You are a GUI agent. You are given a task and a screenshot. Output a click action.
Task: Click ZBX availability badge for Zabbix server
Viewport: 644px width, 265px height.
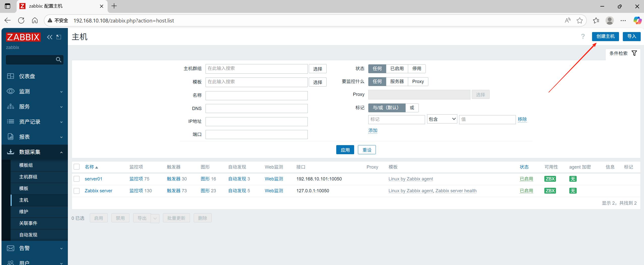click(550, 191)
